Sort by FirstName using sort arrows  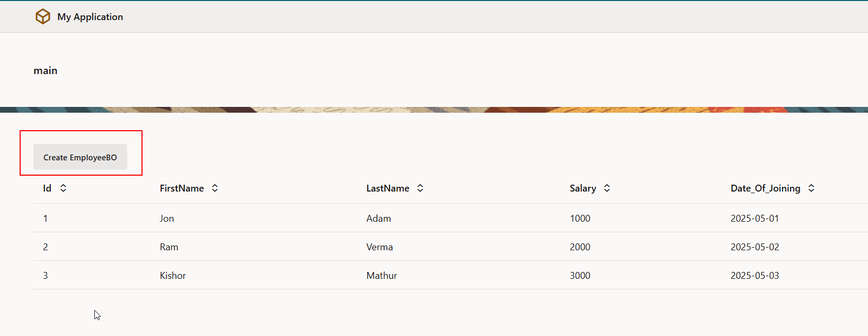coord(215,188)
